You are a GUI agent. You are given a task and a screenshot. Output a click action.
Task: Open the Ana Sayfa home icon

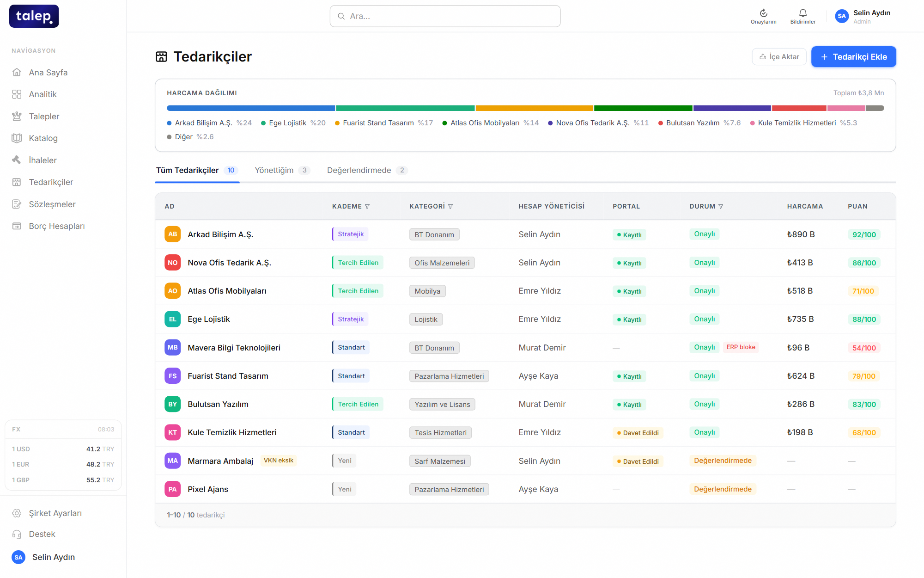pyautogui.click(x=17, y=72)
